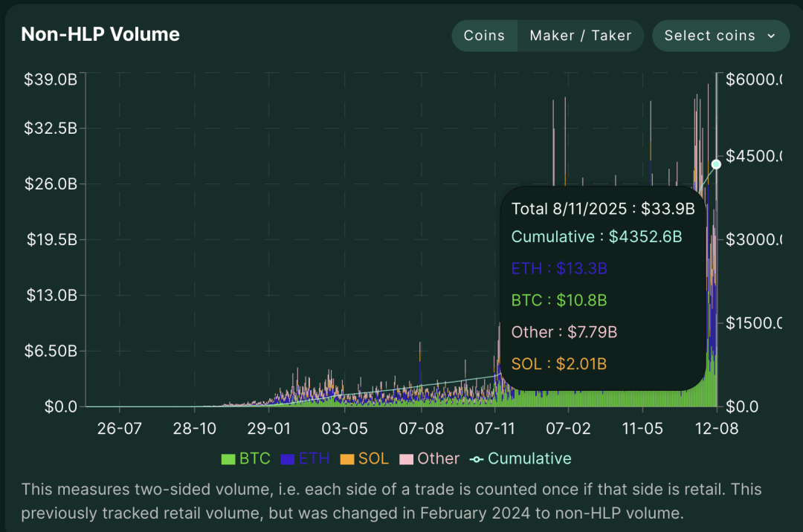Open the Select coins dropdown
Image resolution: width=803 pixels, height=532 pixels.
(720, 36)
